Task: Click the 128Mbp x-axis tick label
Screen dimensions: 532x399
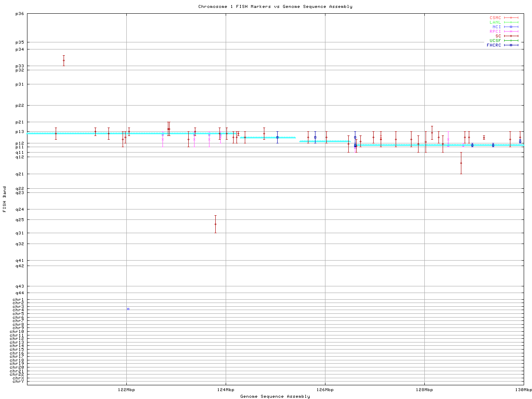Action: 424,390
